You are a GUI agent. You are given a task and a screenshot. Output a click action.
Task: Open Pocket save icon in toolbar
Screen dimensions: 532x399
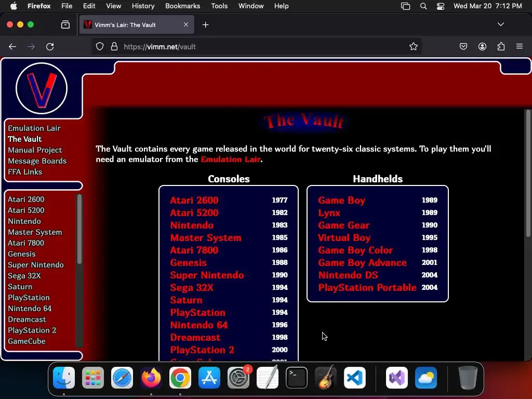tap(463, 46)
